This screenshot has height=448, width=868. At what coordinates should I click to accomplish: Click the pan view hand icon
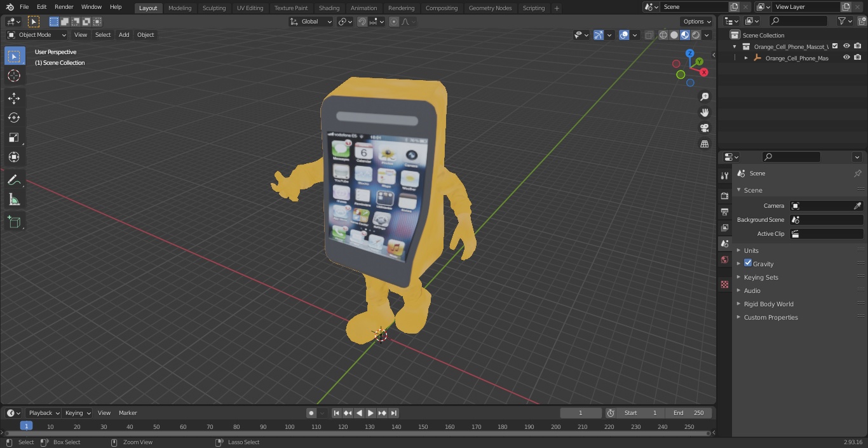click(704, 112)
